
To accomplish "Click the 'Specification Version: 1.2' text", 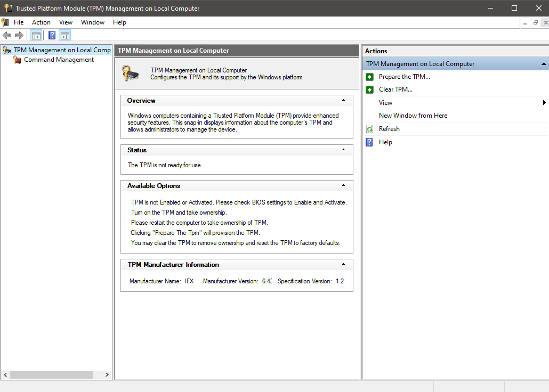I will coord(311,281).
